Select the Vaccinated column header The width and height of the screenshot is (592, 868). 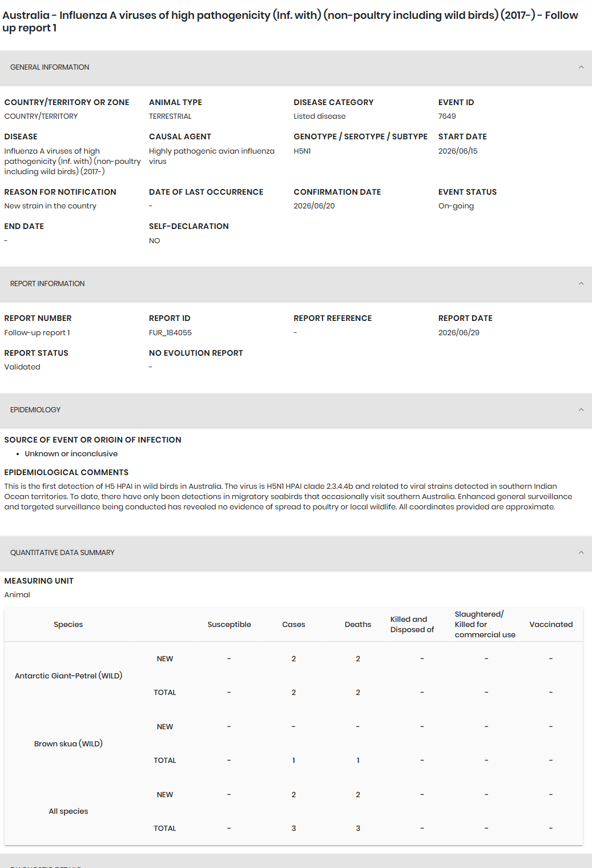pos(551,625)
